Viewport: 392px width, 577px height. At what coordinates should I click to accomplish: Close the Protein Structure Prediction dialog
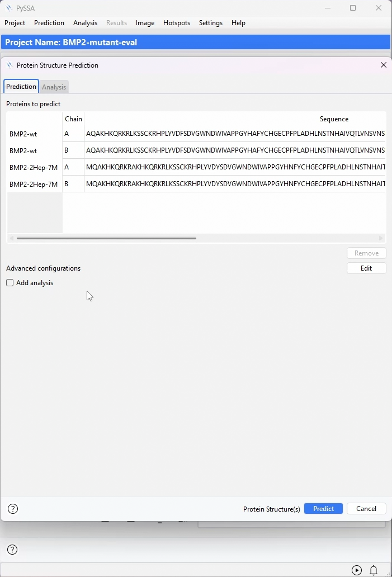point(384,65)
